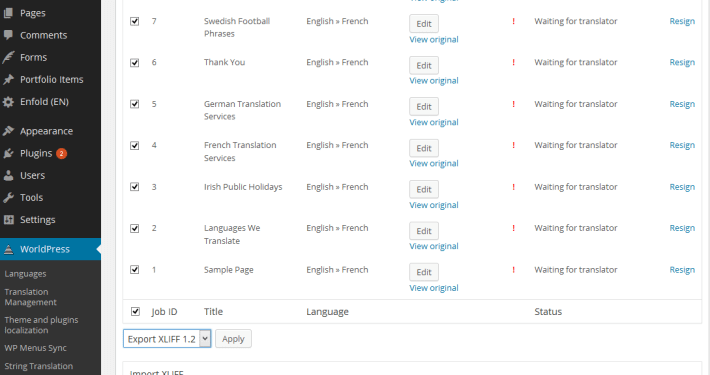Edit the Sample Page translation
Viewport: 710px width, 375px height.
pyautogui.click(x=424, y=273)
